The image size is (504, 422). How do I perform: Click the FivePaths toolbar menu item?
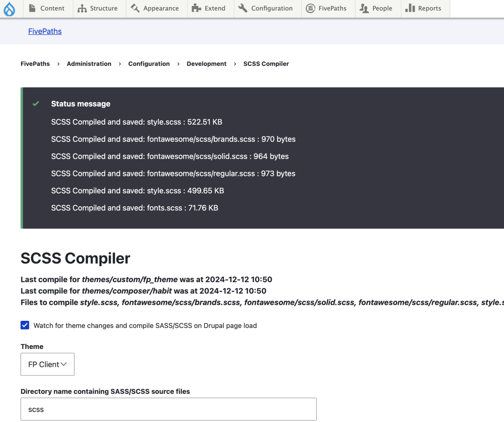[328, 8]
